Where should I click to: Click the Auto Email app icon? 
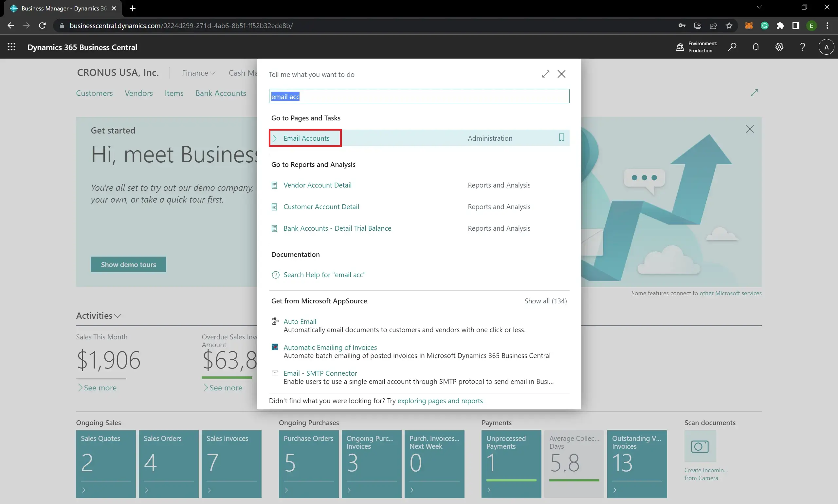275,321
